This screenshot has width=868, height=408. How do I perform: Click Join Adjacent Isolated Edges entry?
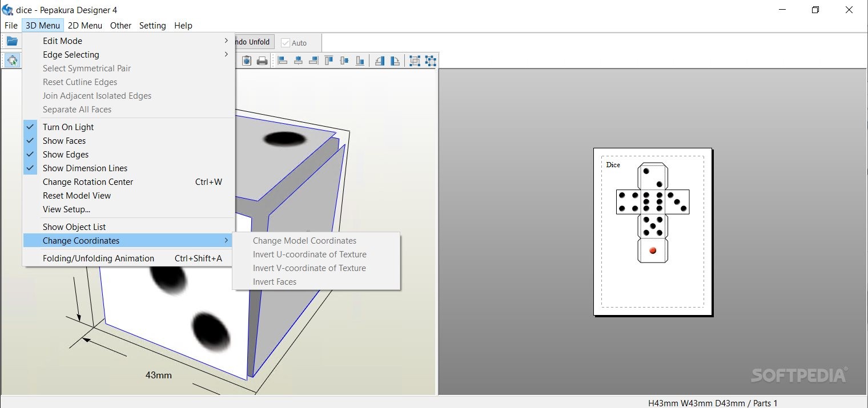point(128,96)
